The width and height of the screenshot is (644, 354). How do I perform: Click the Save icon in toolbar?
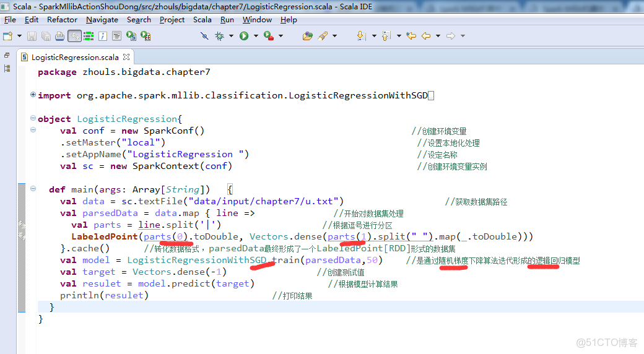coord(32,36)
